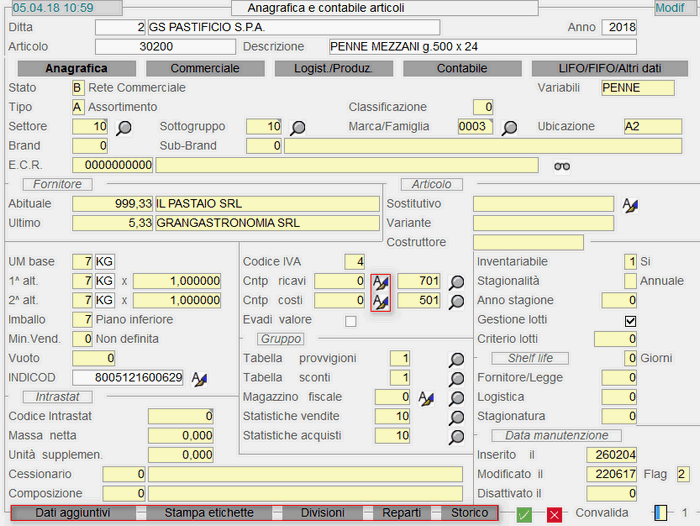The width and height of the screenshot is (700, 526).
Task: Click the green confirm checkmark icon
Action: pos(525,514)
